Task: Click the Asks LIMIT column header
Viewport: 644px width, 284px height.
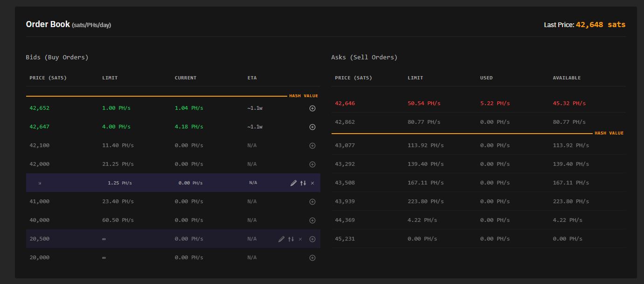Action: tap(415, 78)
